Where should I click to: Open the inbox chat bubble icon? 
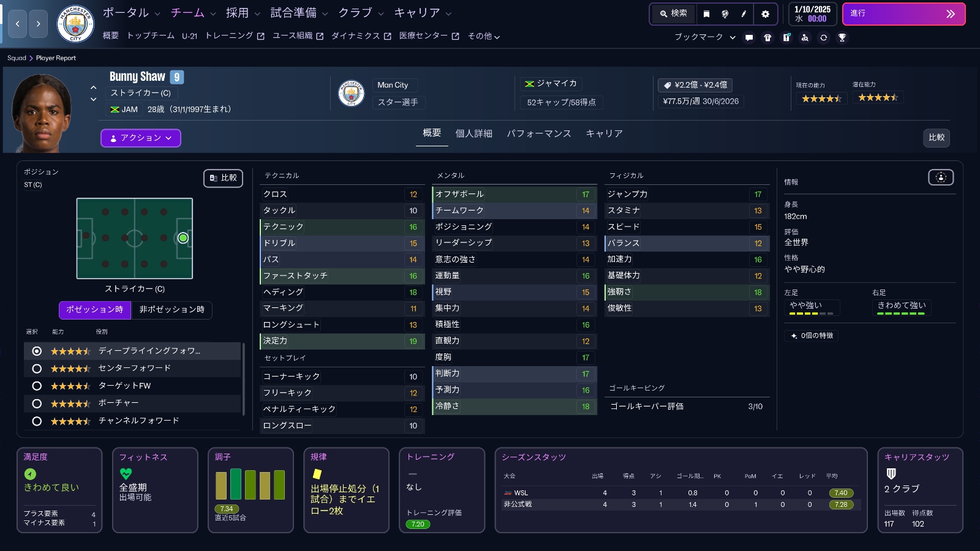[750, 37]
